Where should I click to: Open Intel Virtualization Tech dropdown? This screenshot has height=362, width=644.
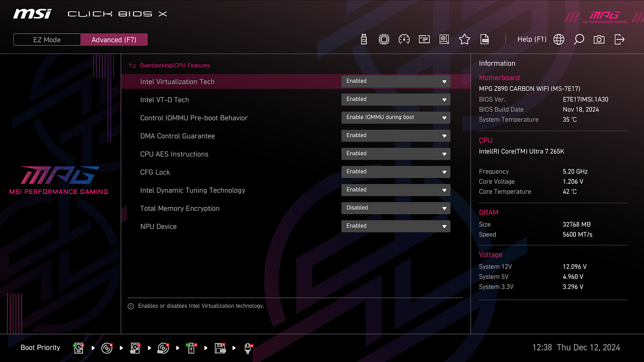[396, 82]
